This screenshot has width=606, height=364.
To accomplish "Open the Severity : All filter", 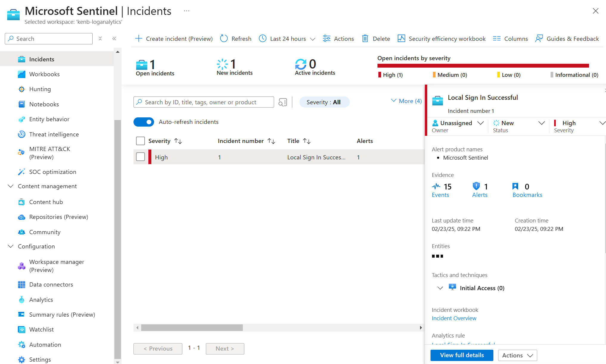I will tap(324, 102).
